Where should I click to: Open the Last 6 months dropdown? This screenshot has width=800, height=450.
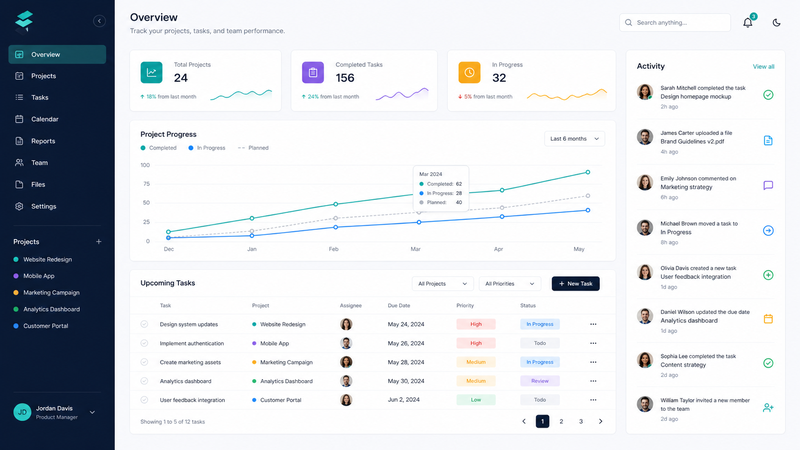tap(574, 139)
